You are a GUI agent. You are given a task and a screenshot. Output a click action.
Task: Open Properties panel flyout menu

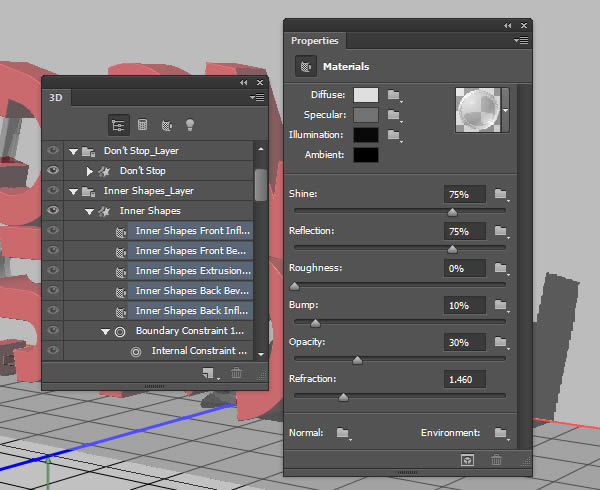(x=521, y=40)
